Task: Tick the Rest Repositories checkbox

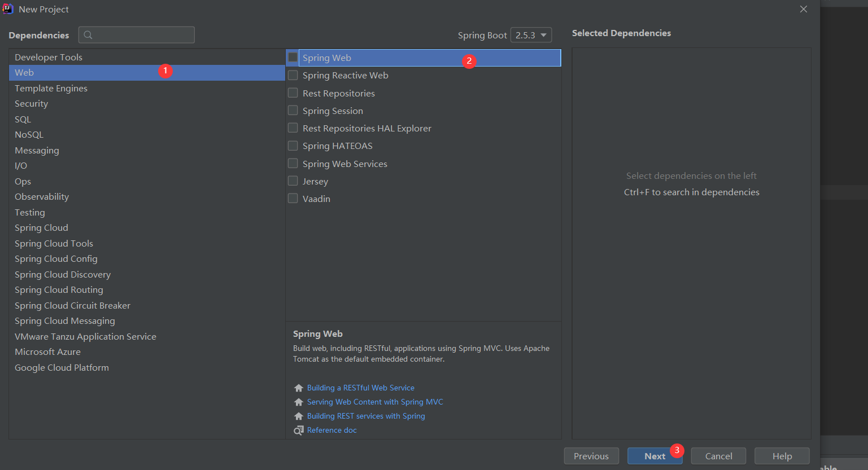Action: tap(293, 93)
